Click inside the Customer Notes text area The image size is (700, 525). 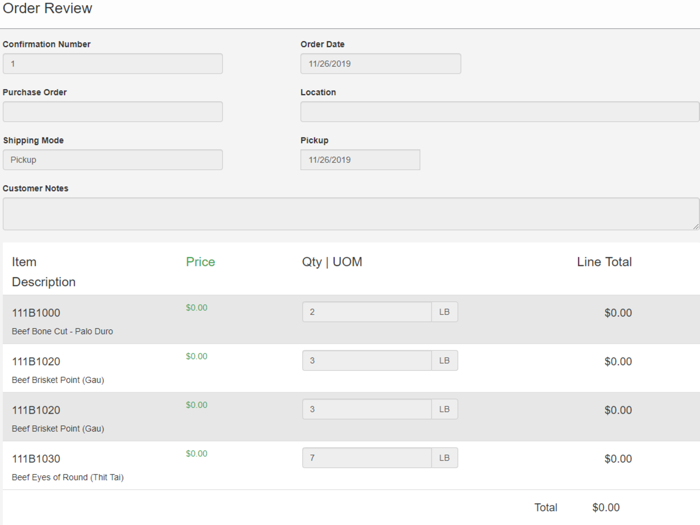click(x=350, y=213)
